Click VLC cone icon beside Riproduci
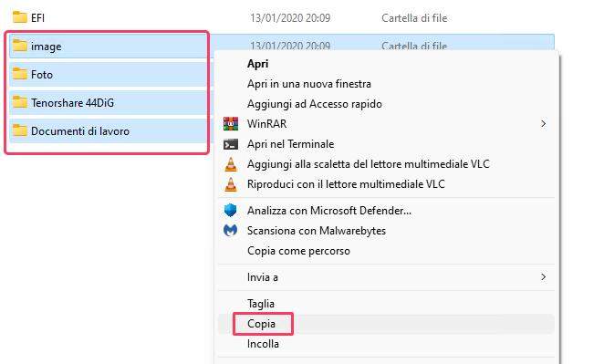Screen dimensions: 604x364 coord(230,184)
